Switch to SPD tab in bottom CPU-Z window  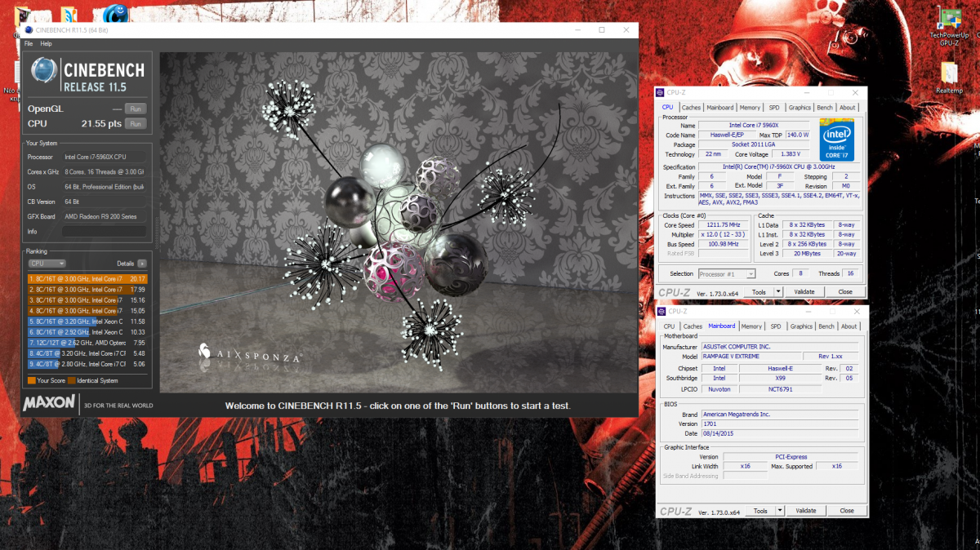(x=776, y=326)
